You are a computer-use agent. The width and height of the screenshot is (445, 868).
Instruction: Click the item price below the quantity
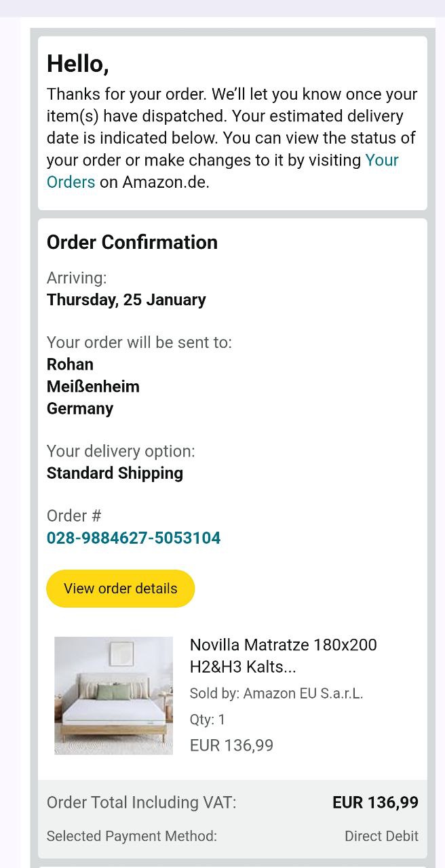tap(231, 746)
